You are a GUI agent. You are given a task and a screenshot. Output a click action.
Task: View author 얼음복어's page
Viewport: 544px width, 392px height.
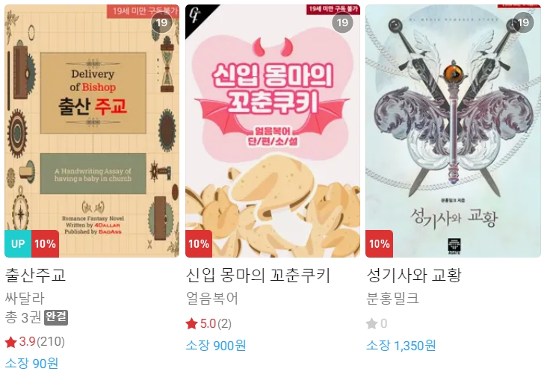point(212,299)
